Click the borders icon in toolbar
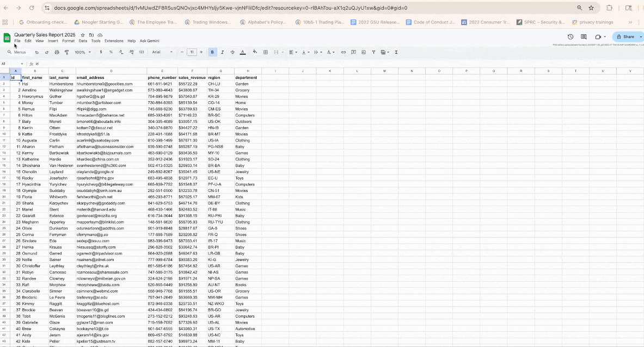 click(266, 52)
